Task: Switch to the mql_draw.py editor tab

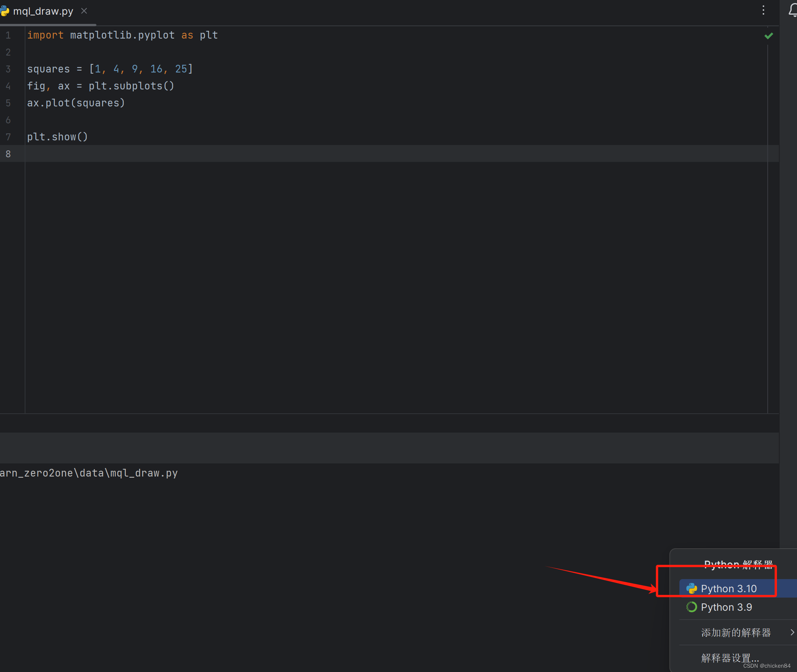Action: point(42,11)
